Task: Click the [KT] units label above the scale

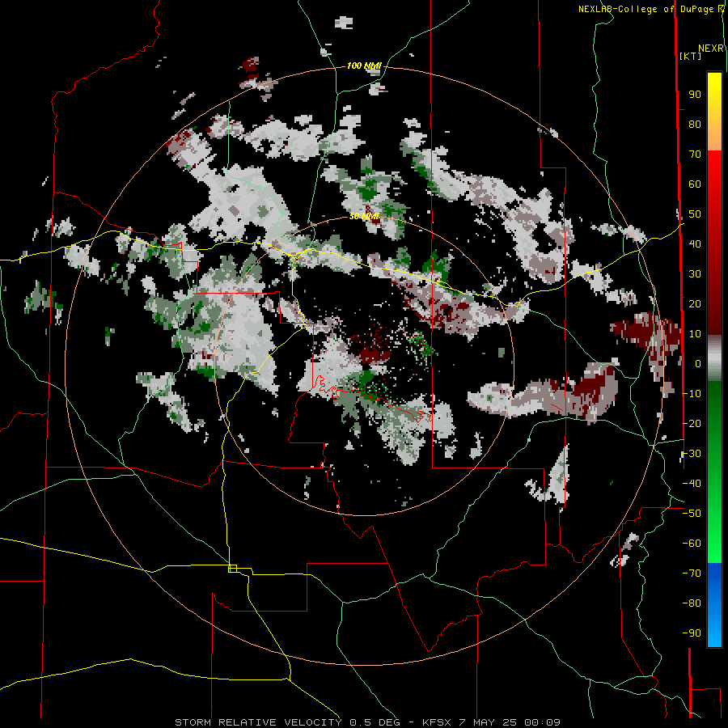Action: 691,56
